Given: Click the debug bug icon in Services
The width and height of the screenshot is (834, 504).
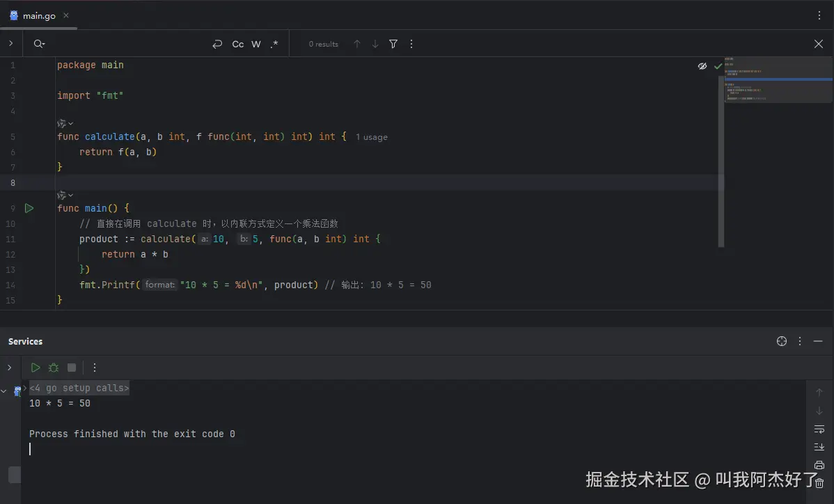Looking at the screenshot, I should coord(54,368).
